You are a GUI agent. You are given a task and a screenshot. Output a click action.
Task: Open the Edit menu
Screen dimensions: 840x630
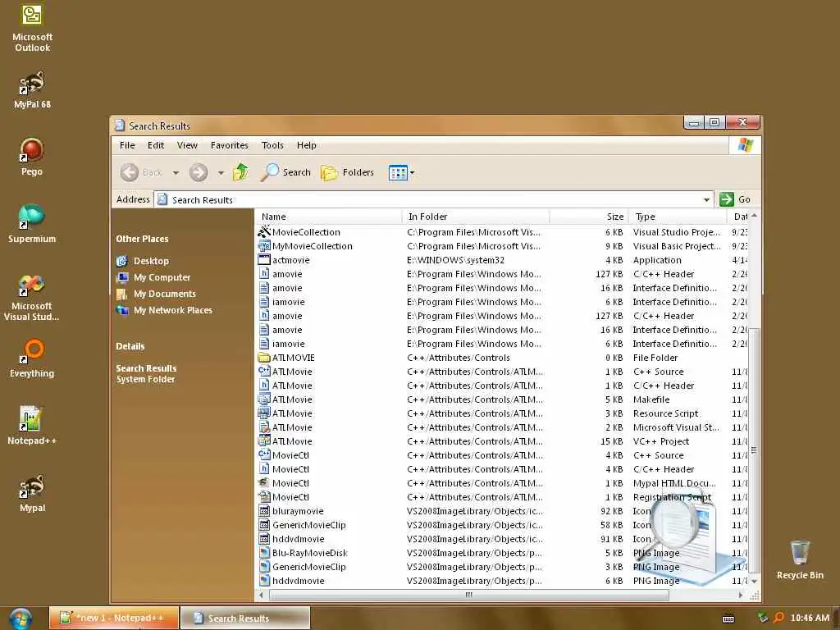[x=156, y=145]
